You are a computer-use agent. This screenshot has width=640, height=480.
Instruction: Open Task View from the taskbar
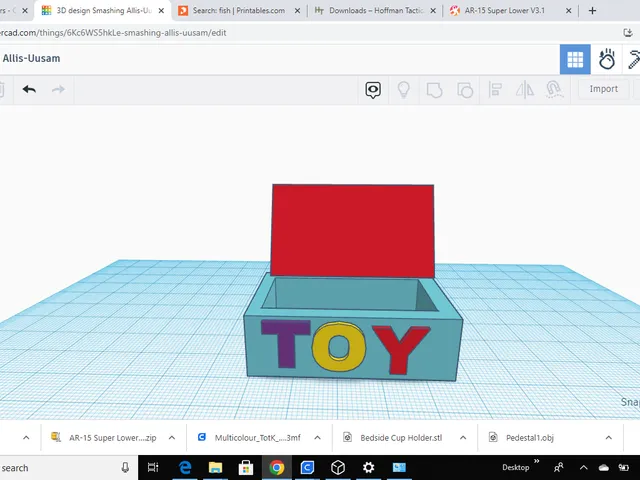point(153,467)
